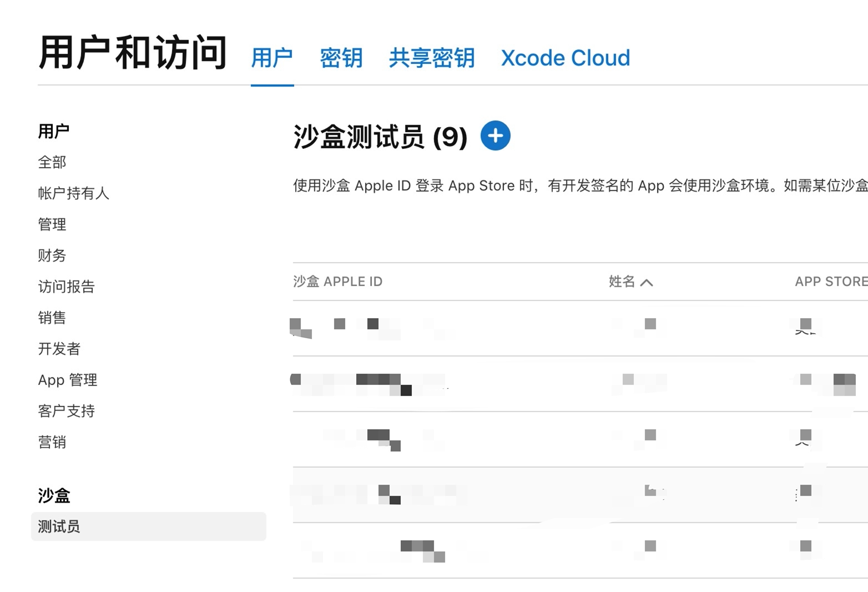
Task: Open 测试员 under the 沙盒 section
Action: point(149,526)
